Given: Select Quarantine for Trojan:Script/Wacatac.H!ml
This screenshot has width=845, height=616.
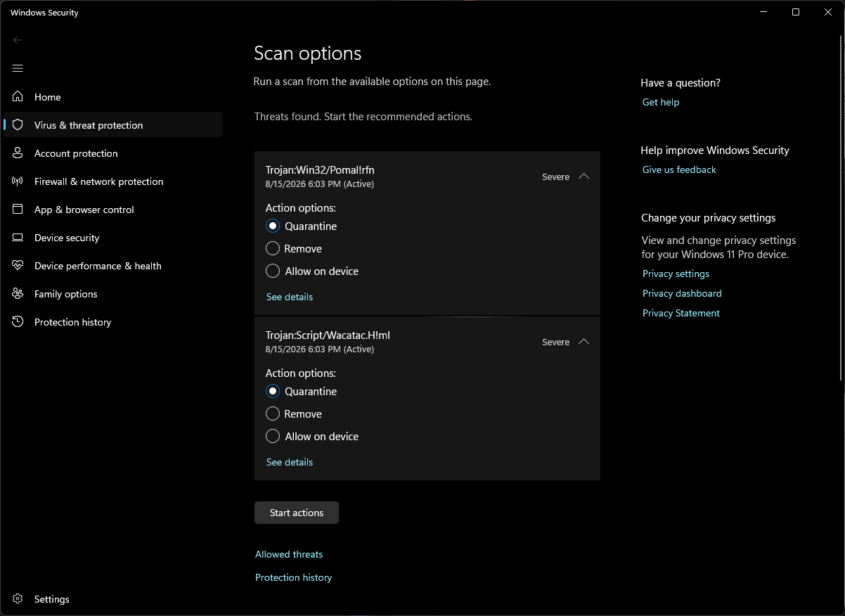Looking at the screenshot, I should (273, 392).
